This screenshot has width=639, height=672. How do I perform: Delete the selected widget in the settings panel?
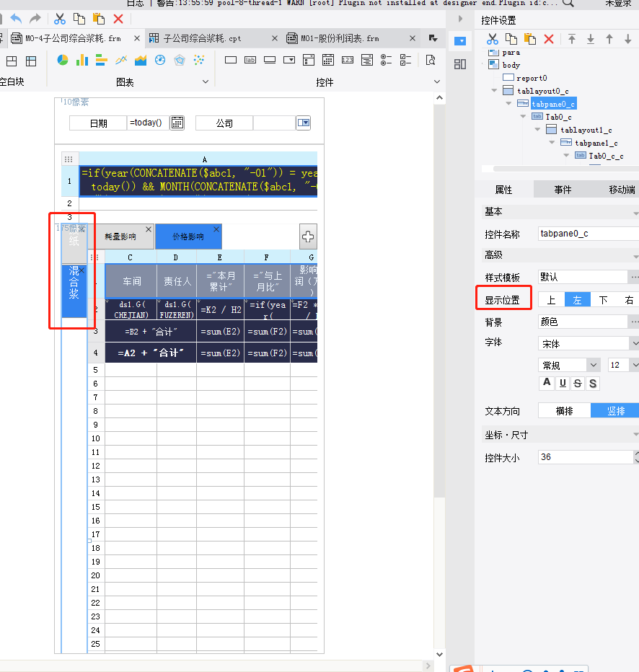coord(549,39)
